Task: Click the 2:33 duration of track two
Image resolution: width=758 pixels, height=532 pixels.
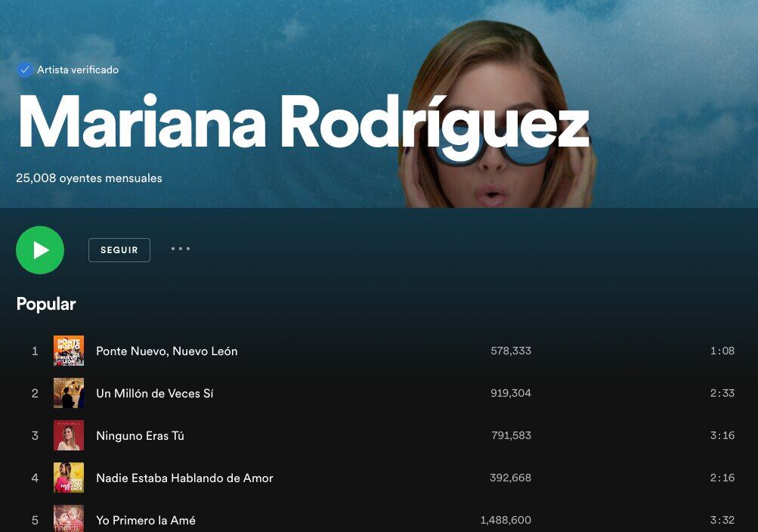Action: (x=722, y=393)
